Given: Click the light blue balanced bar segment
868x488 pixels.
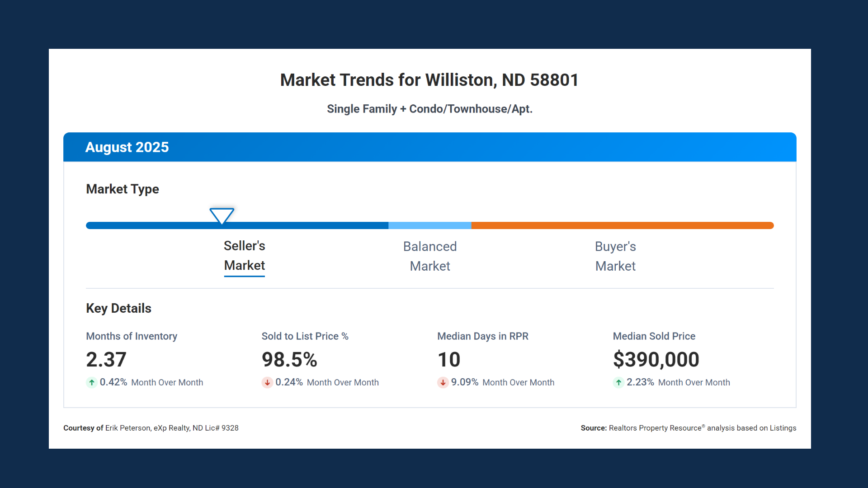Looking at the screenshot, I should point(429,225).
